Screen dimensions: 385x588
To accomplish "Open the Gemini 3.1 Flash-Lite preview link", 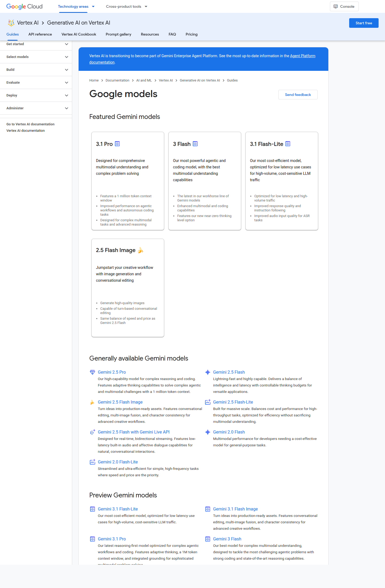I will click(x=118, y=509).
